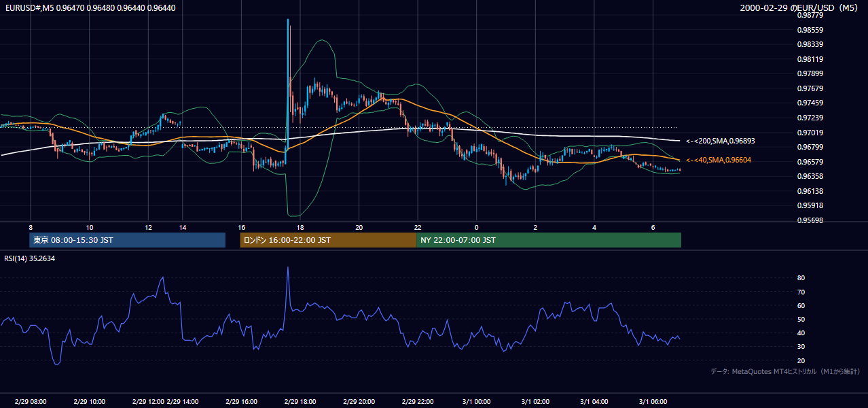Click the 2/29 22:00 date axis label
Viewport: 868px width, 408px height.
(x=418, y=402)
